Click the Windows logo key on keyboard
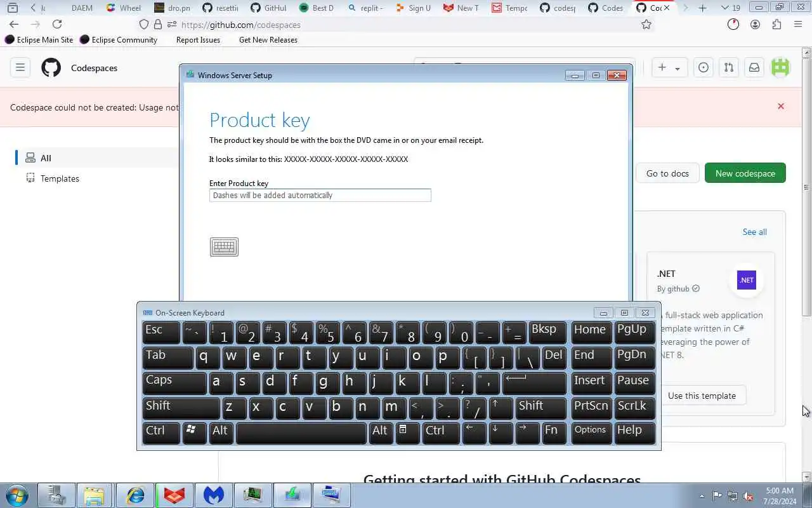The height and width of the screenshot is (508, 812). click(x=194, y=432)
